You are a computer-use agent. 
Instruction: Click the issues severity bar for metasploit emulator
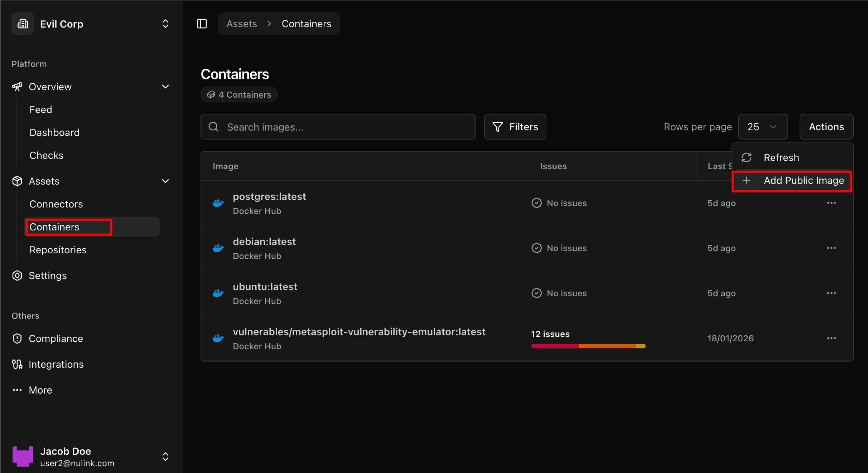click(588, 346)
